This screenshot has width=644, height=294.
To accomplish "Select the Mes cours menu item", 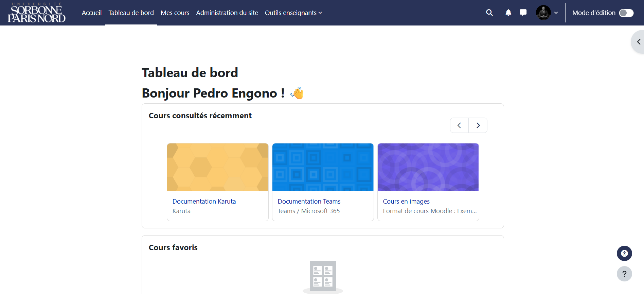I will pyautogui.click(x=175, y=13).
